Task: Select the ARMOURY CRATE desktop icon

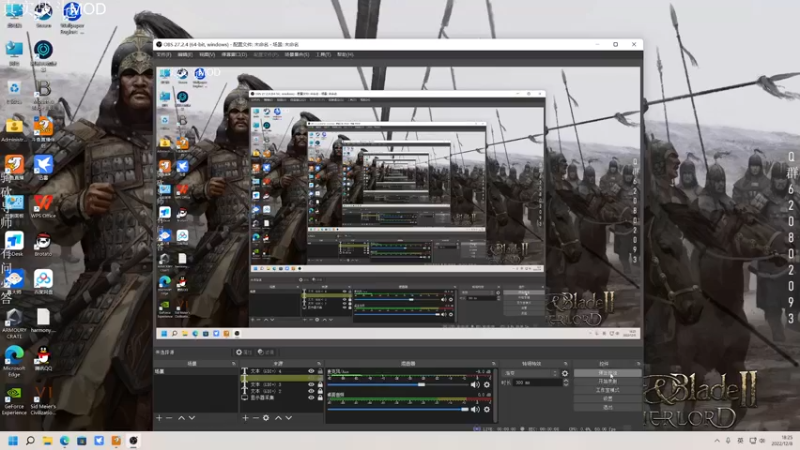Action: [14, 323]
